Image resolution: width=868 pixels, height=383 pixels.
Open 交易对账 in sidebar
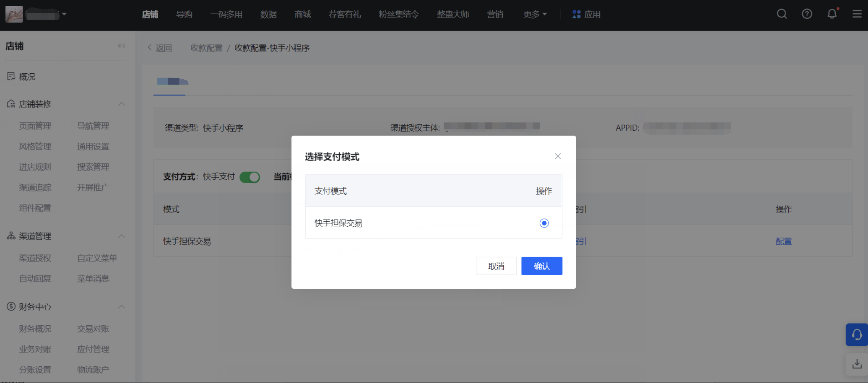93,329
